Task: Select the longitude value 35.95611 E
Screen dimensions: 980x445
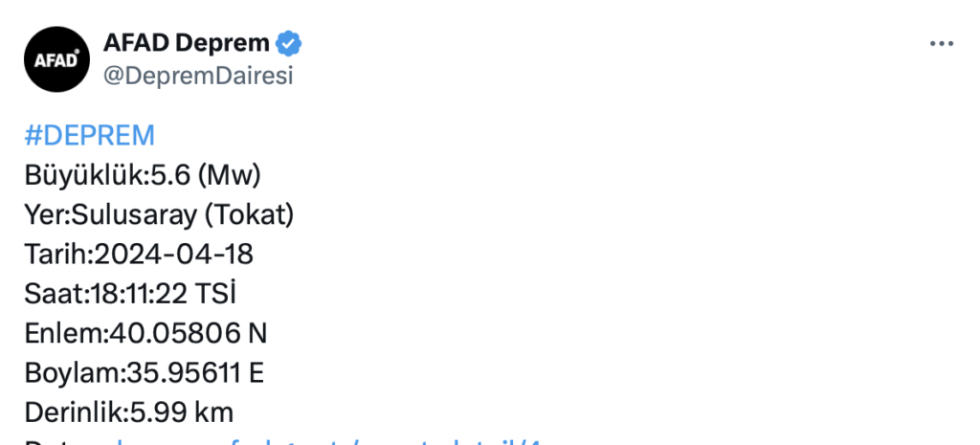Action: click(x=195, y=373)
